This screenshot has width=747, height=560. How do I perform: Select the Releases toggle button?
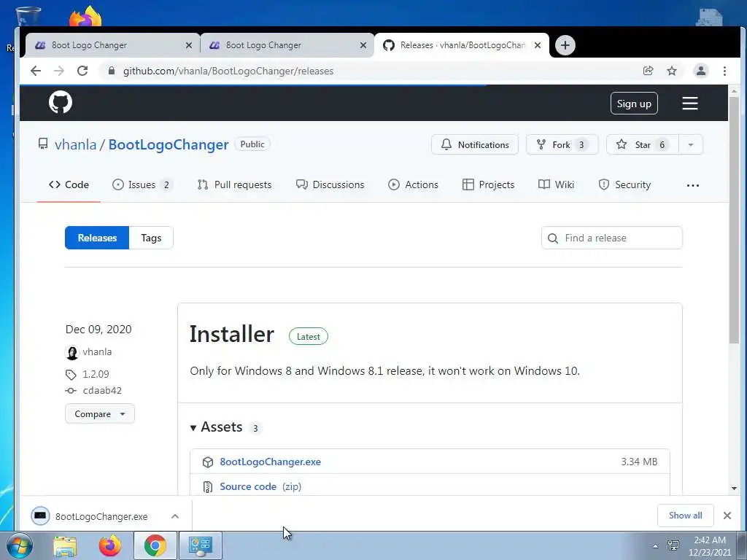point(97,238)
